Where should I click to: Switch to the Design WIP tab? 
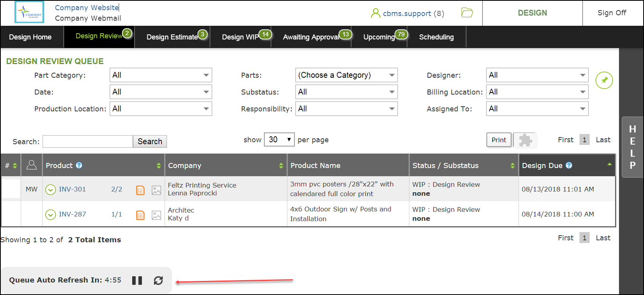point(240,37)
